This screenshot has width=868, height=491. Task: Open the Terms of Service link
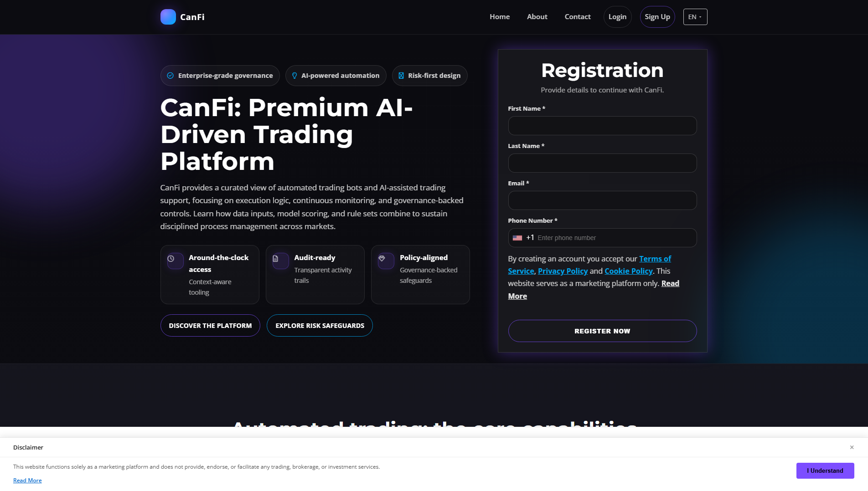(x=655, y=259)
